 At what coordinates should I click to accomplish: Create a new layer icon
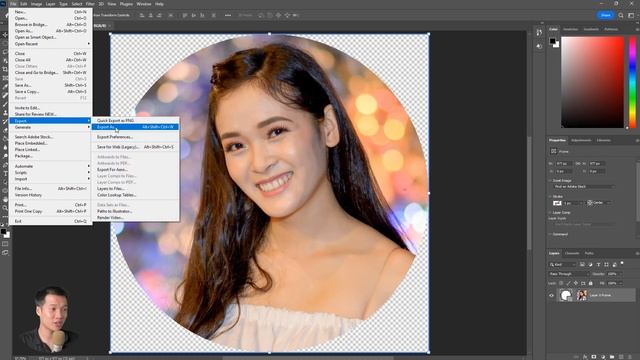621,357
